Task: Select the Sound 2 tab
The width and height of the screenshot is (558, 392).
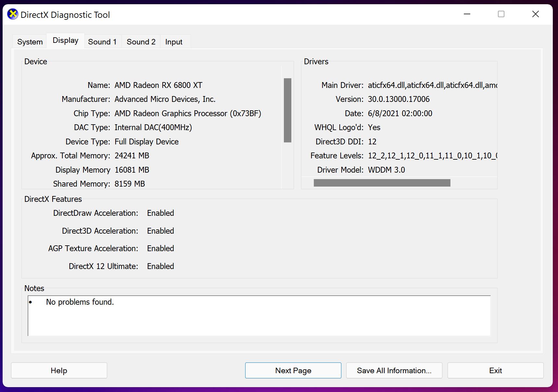Action: 141,42
